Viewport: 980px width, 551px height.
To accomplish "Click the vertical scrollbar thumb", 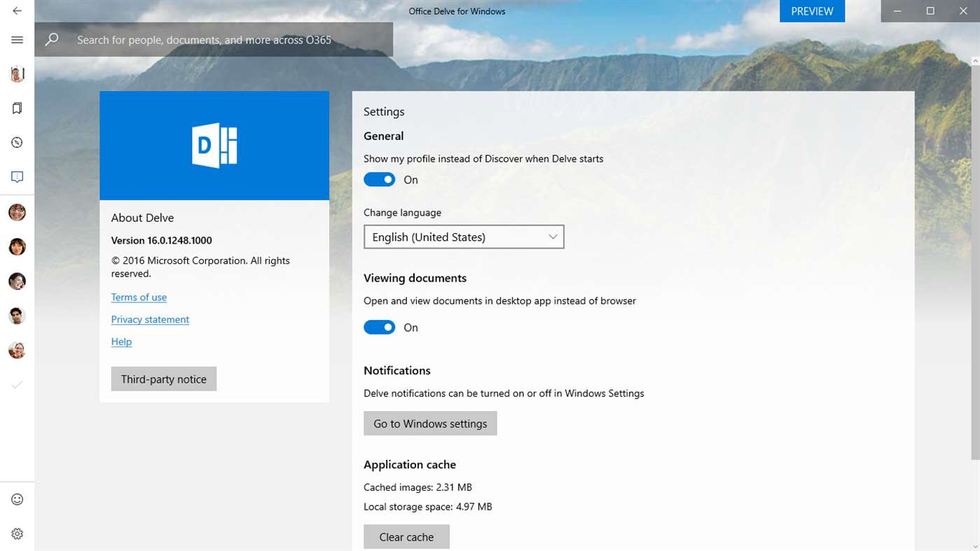I will pyautogui.click(x=975, y=263).
